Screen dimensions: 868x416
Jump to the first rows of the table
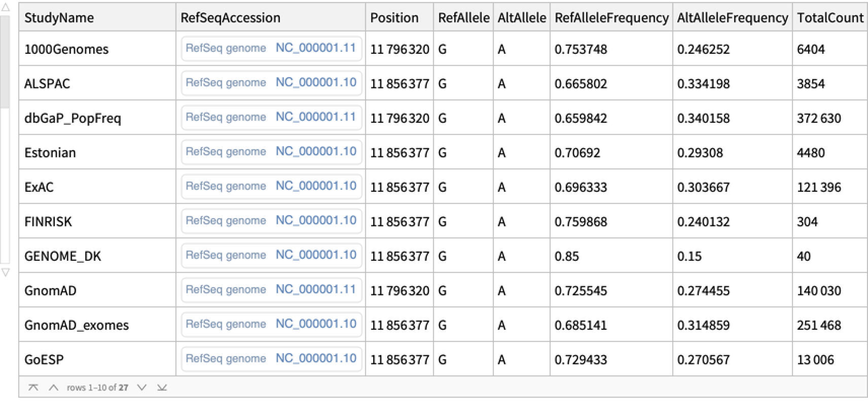tap(33, 388)
